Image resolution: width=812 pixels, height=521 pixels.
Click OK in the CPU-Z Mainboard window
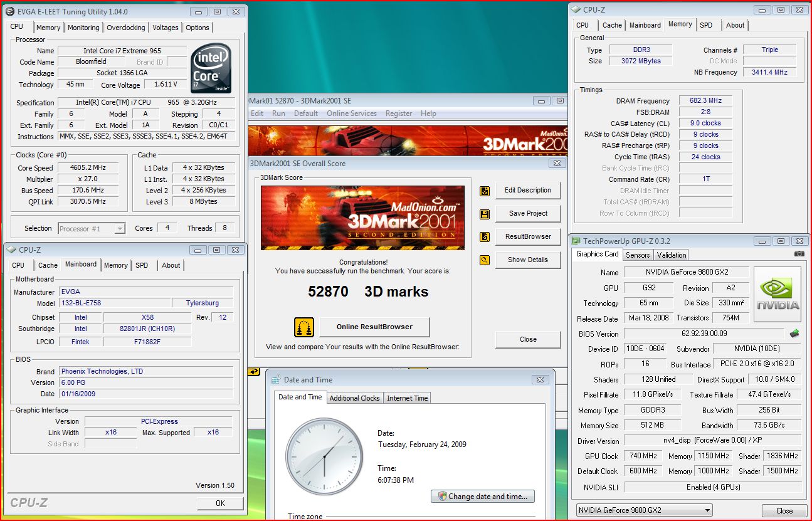pyautogui.click(x=220, y=503)
